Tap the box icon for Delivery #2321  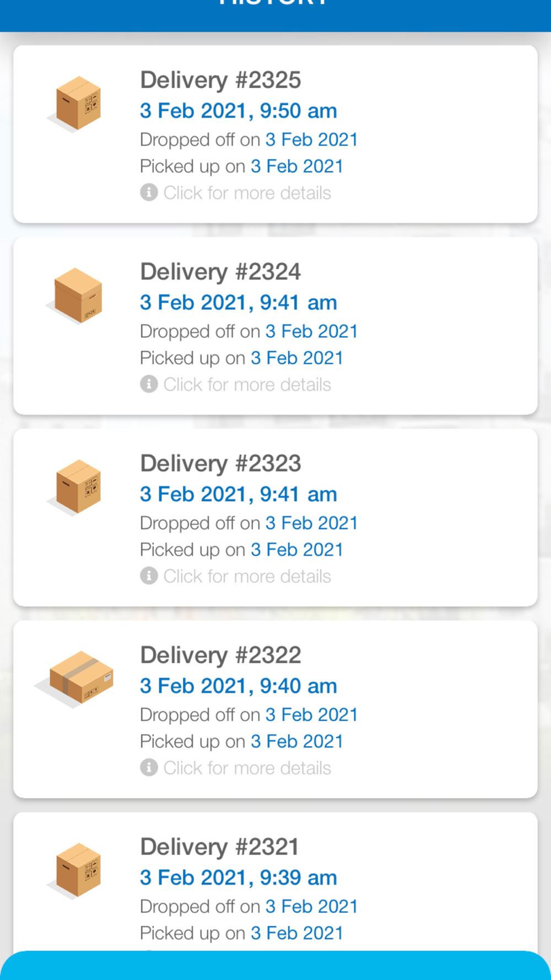(x=76, y=871)
